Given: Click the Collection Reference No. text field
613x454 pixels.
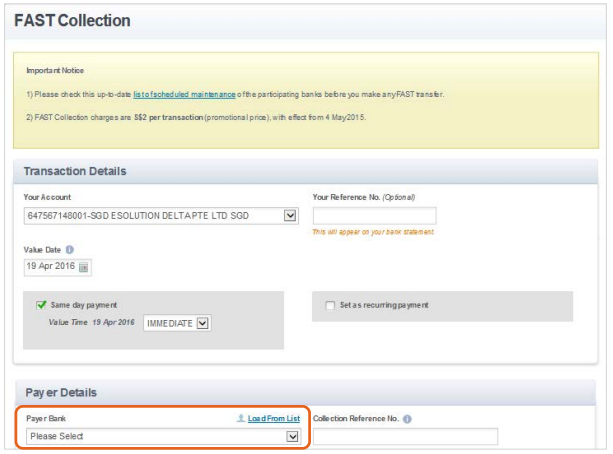Looking at the screenshot, I should click(405, 436).
